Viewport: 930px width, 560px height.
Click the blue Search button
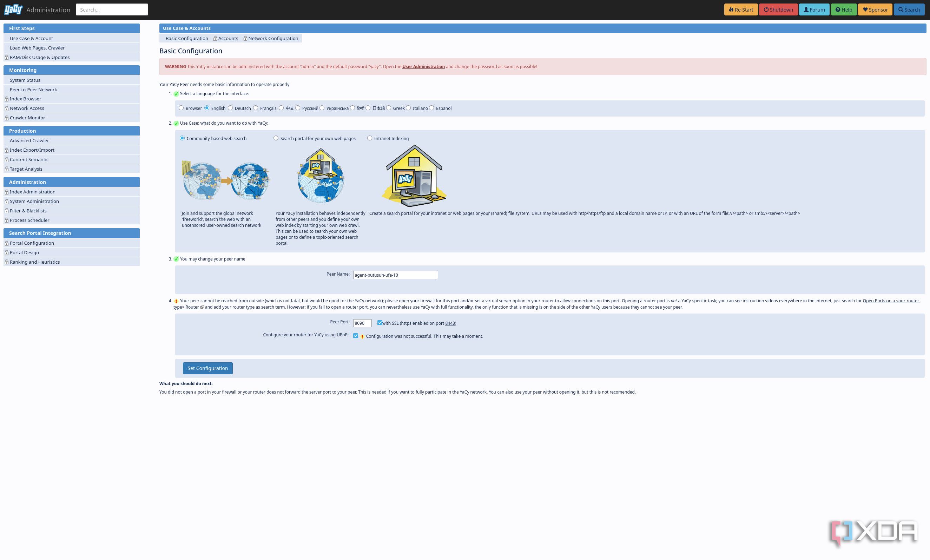(x=909, y=10)
